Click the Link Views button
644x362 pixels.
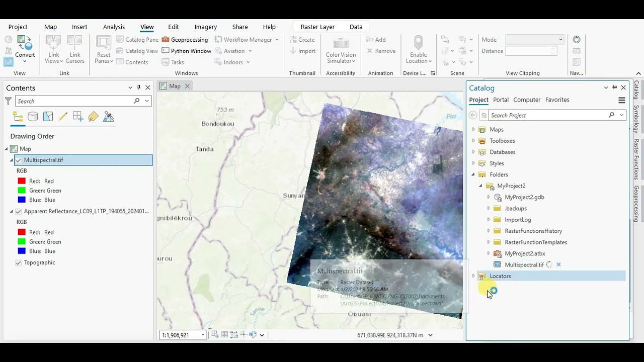coord(54,49)
